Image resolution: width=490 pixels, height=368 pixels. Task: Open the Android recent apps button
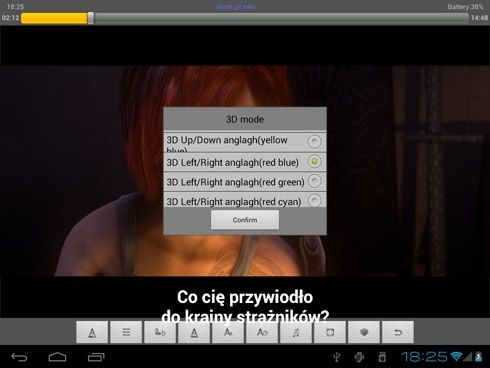click(96, 357)
